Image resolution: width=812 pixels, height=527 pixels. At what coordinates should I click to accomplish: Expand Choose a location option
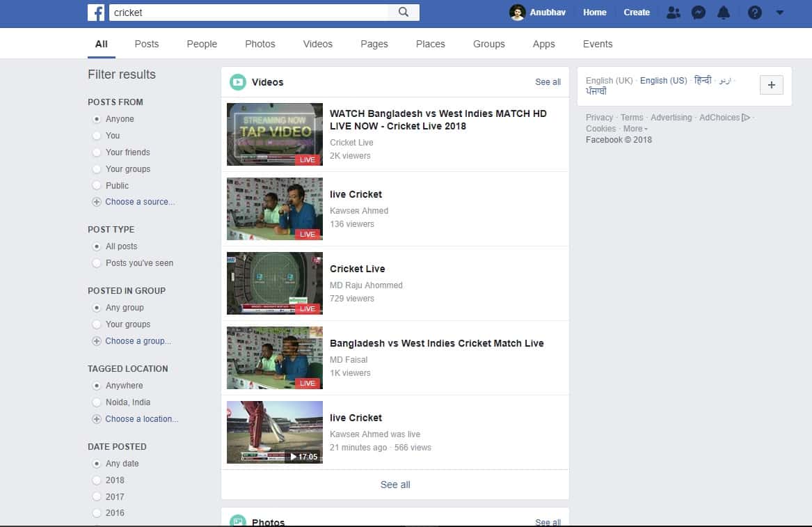(142, 419)
